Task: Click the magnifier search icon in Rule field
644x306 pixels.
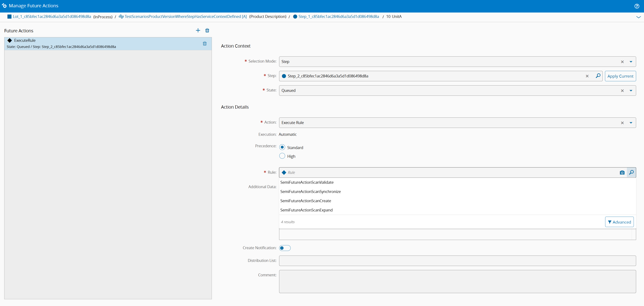Action: pos(631,173)
